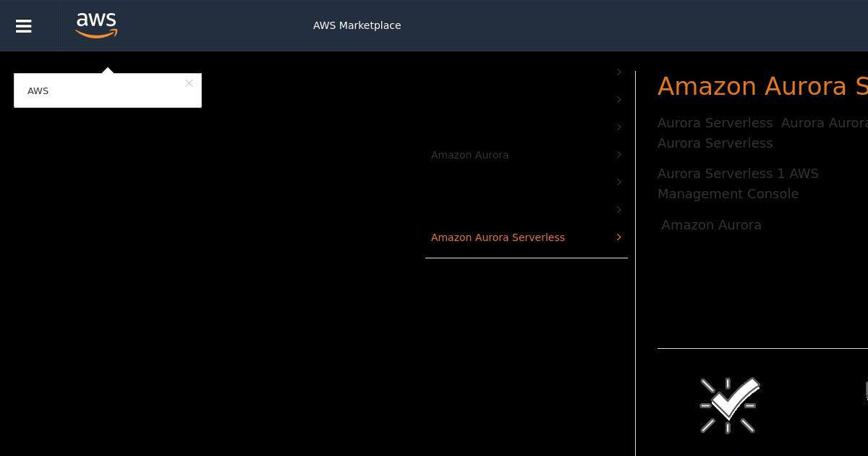The width and height of the screenshot is (868, 456).
Task: Click the Aurora Serverless 1 AWS Management Console text
Action: click(x=738, y=184)
